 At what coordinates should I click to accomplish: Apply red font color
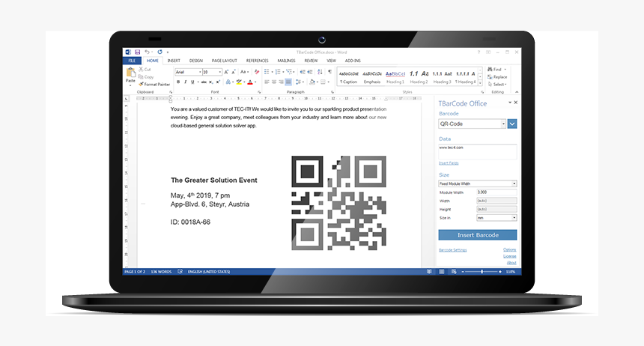249,82
